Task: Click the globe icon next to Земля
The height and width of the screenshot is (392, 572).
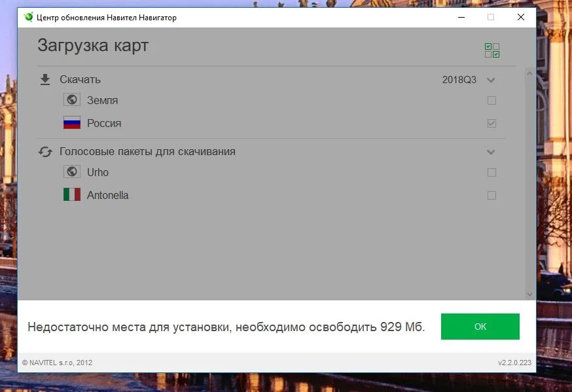Action: [x=72, y=99]
